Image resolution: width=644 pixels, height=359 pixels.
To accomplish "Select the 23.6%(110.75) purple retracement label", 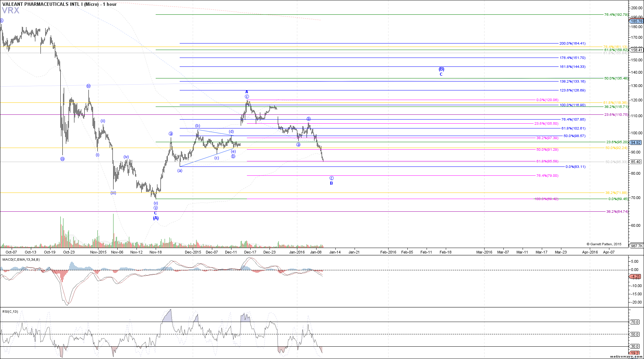I will [x=616, y=115].
